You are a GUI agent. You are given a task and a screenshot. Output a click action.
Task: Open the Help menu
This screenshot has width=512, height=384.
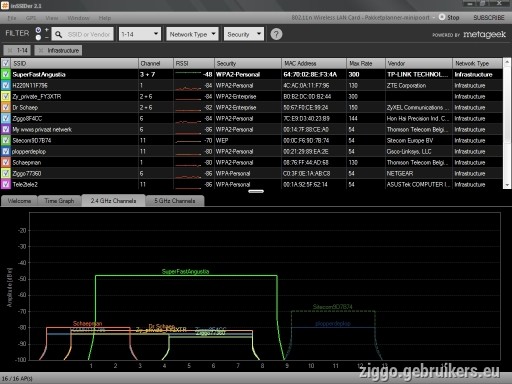pos(105,18)
